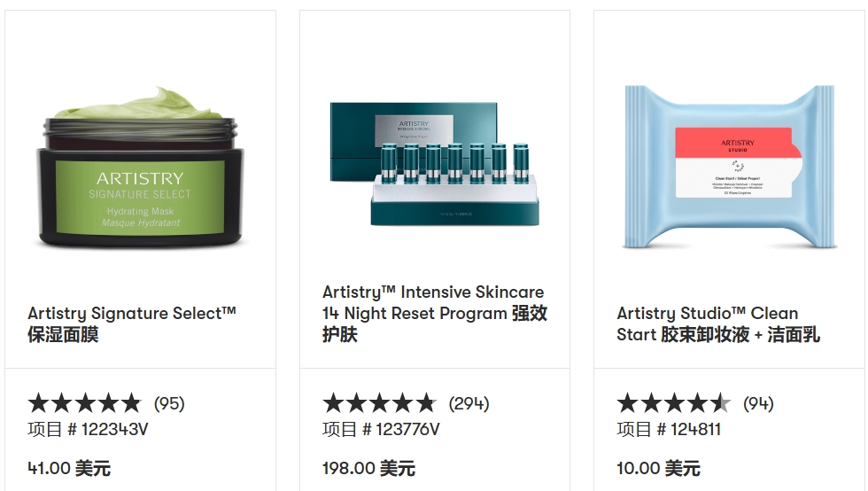Open Artistry Studio Clean Start product title

[718, 323]
